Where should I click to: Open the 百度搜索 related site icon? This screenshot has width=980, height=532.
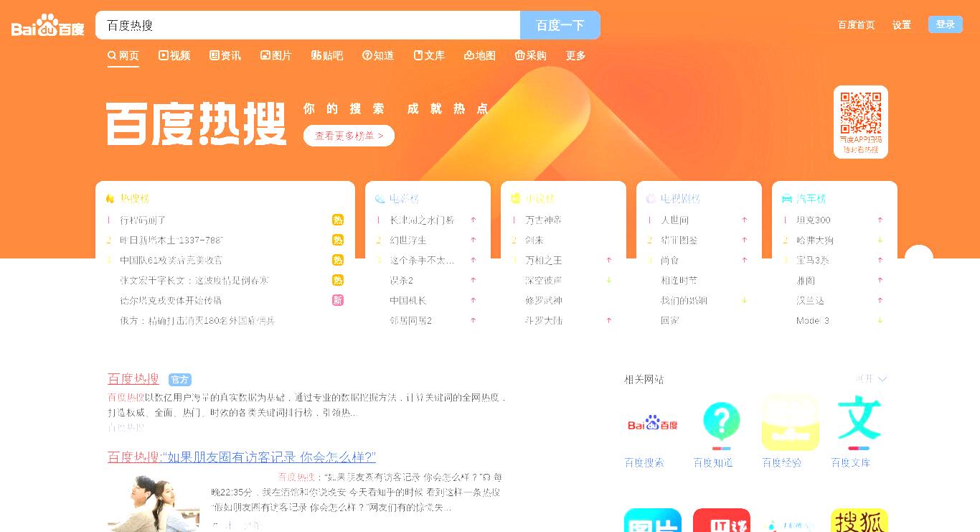click(653, 423)
